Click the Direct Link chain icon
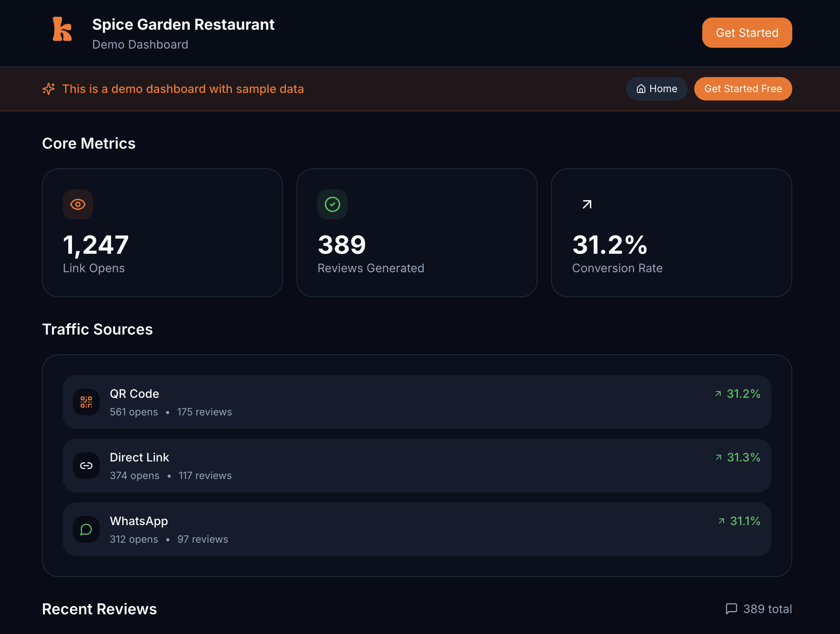The height and width of the screenshot is (634, 840). click(x=86, y=466)
